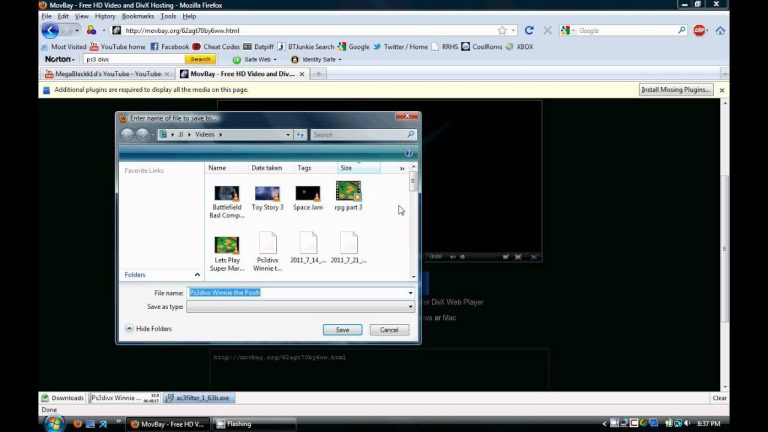Open the Toy Story 3 video file
Screen dimensions: 768x432
(x=267, y=195)
